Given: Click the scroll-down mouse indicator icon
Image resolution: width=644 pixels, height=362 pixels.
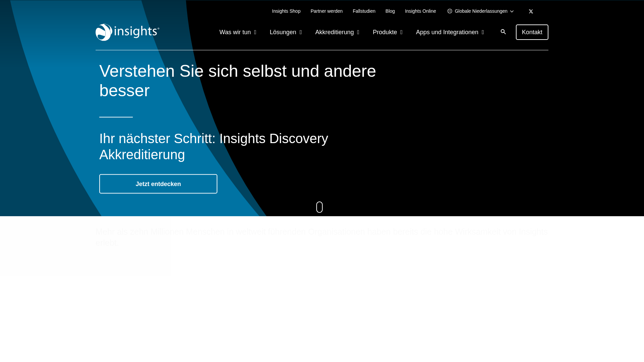Looking at the screenshot, I should click(320, 207).
